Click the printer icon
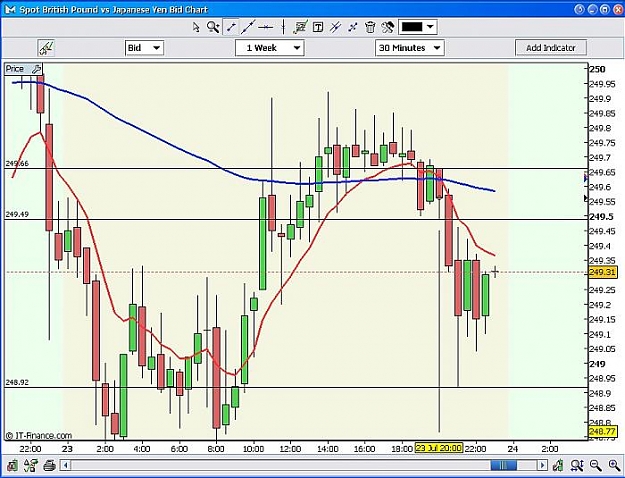 pyautogui.click(x=49, y=465)
